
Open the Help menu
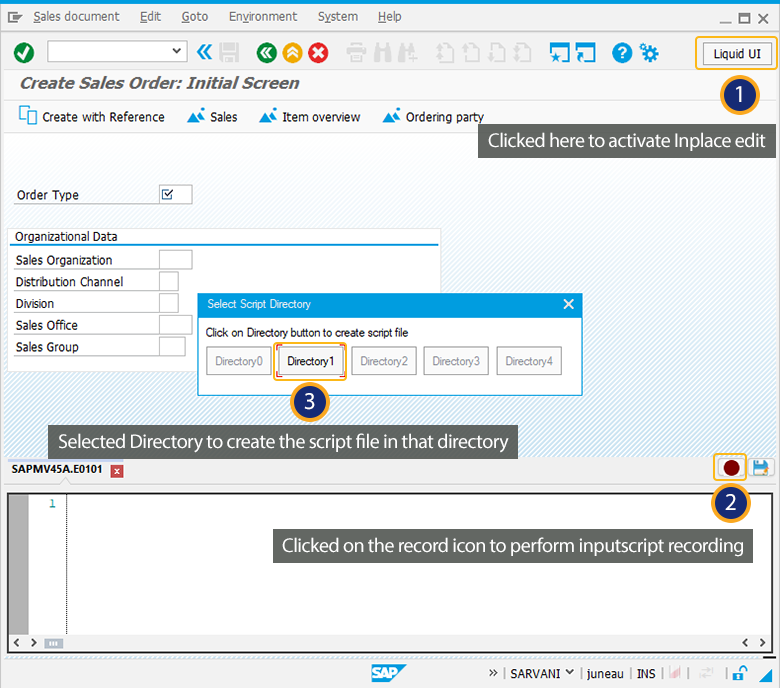click(x=390, y=16)
